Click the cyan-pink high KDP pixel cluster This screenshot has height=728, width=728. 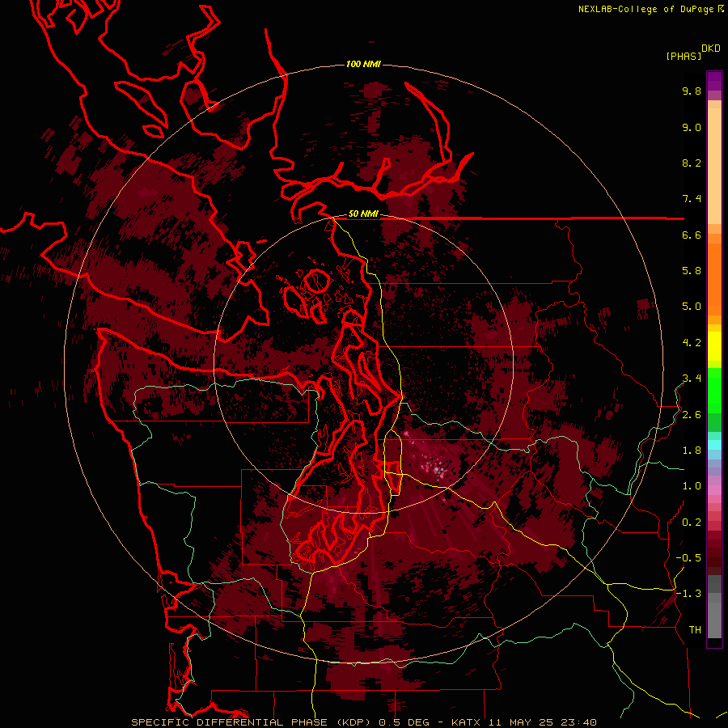click(438, 472)
